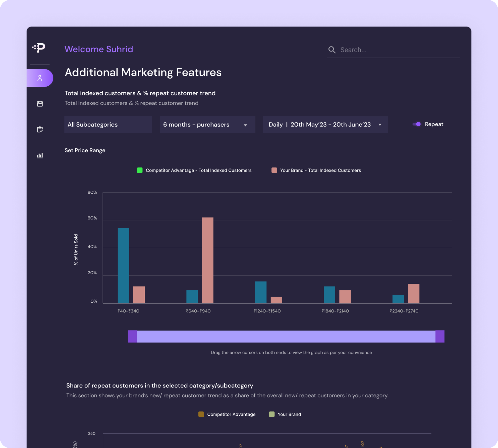Select the clipboard-check sidebar icon
This screenshot has width=498, height=448.
(40, 129)
